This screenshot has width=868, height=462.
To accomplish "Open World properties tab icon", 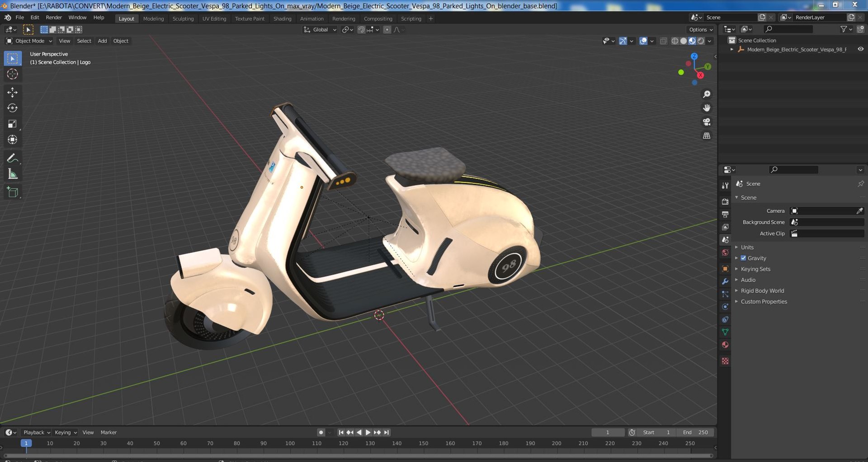I will [725, 252].
